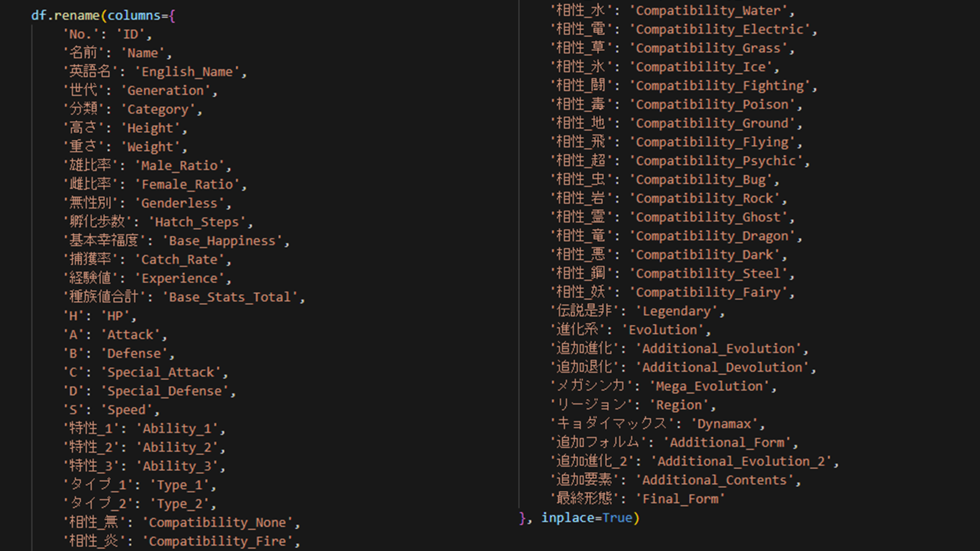Click 'Compatibility_Fighting' string
The height and width of the screenshot is (551, 980).
click(x=720, y=86)
